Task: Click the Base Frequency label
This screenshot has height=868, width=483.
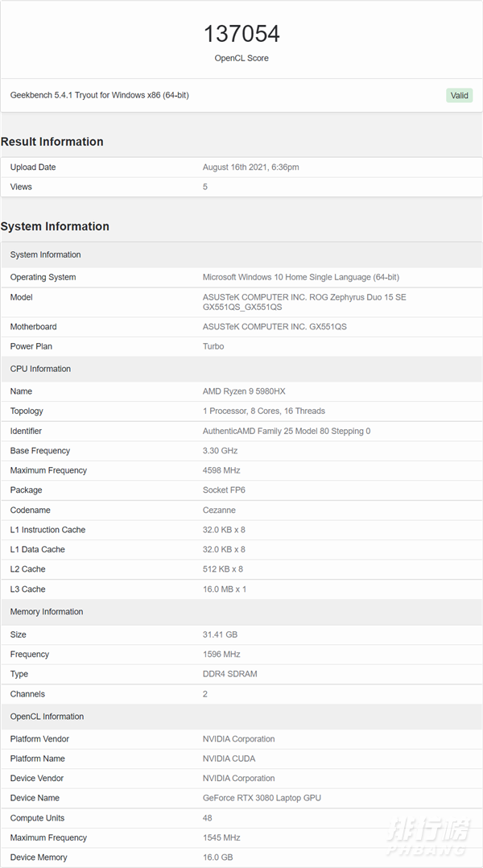Action: (x=39, y=451)
